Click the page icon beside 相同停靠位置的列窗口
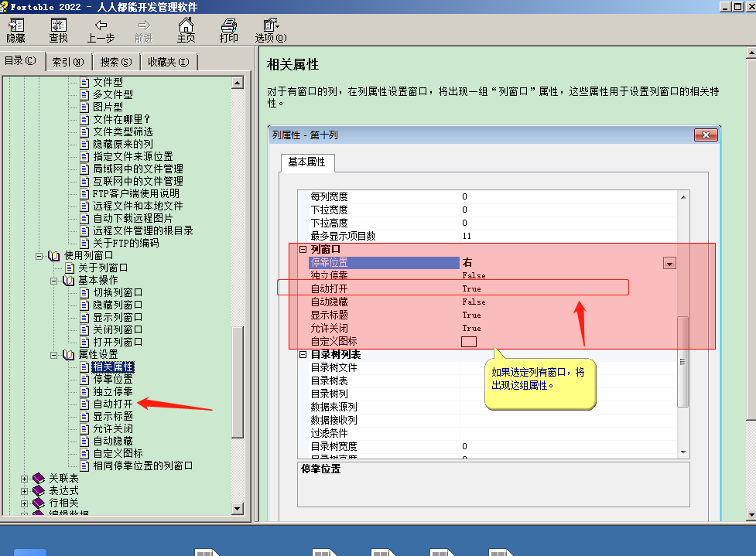The height and width of the screenshot is (556, 756). tap(85, 466)
